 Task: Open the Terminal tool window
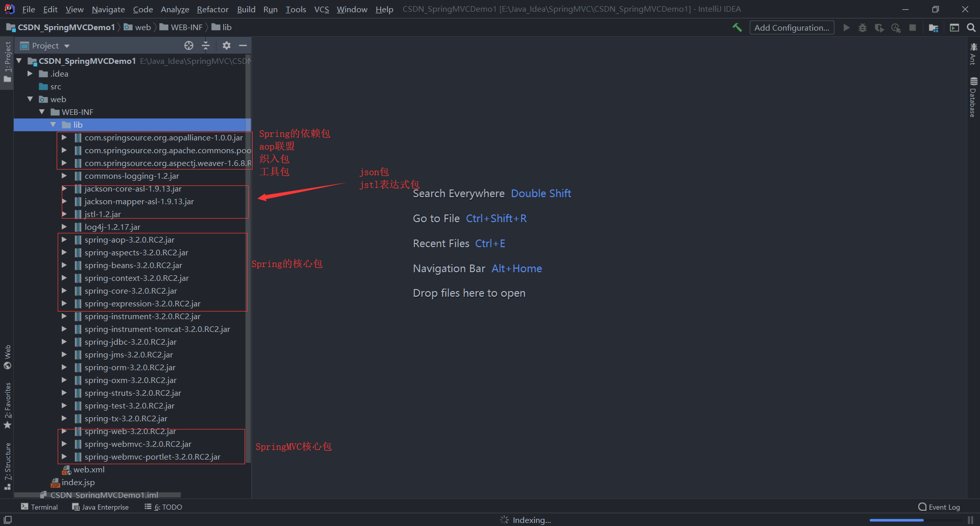[39, 507]
